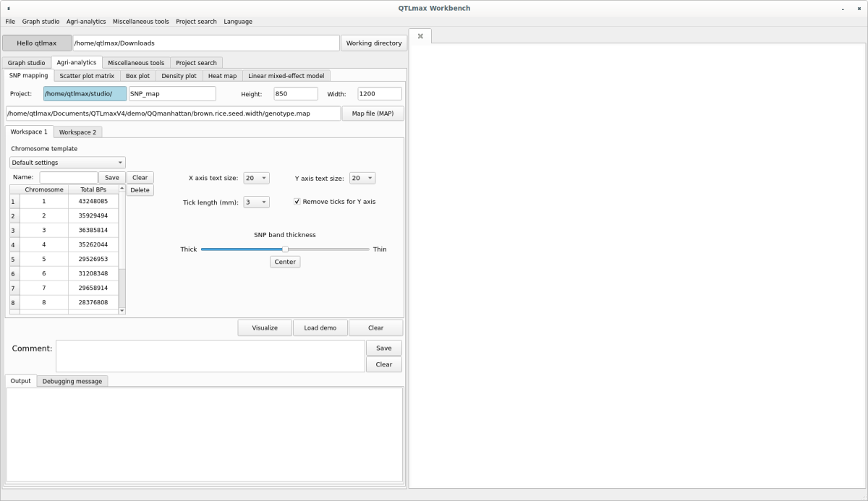Click the Visualize button
The height and width of the screenshot is (501, 868).
(265, 327)
